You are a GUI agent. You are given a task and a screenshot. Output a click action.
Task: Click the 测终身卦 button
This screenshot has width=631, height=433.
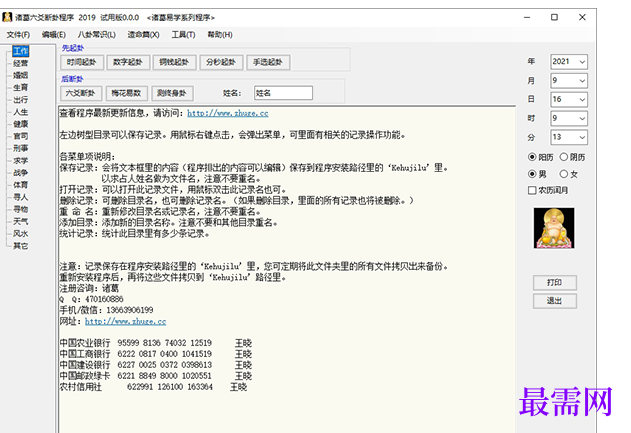pos(172,93)
